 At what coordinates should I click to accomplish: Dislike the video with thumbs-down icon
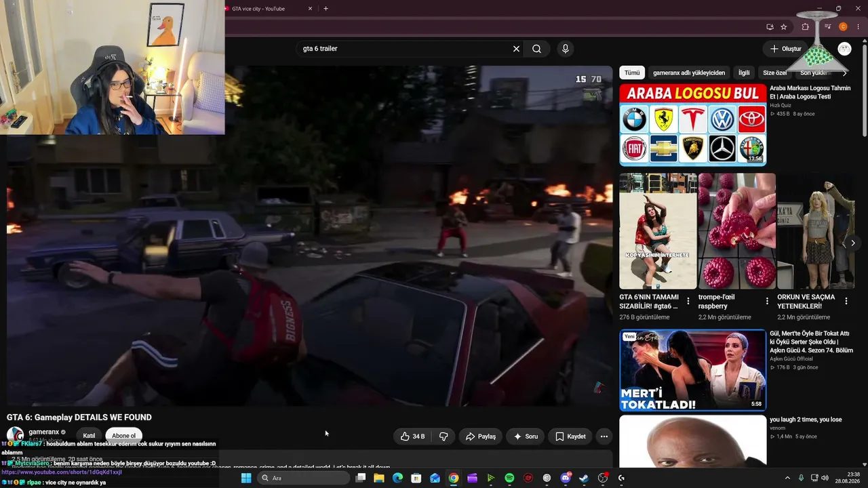point(443,436)
